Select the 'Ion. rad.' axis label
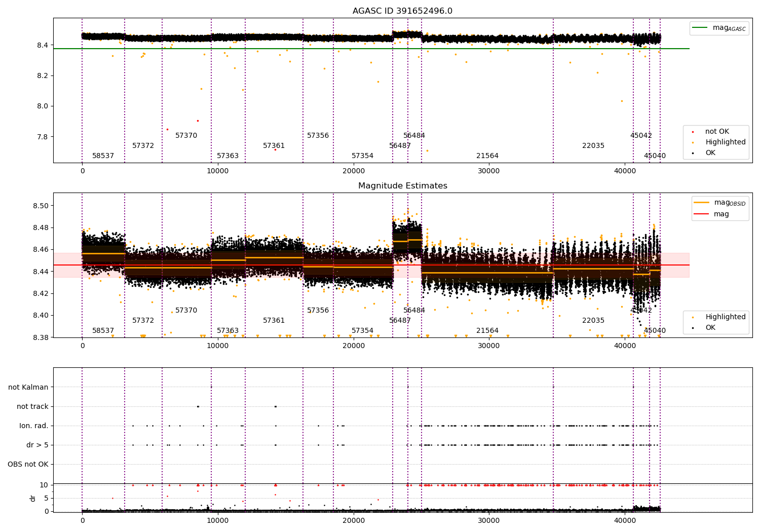This screenshot has height=532, width=760. tap(34, 426)
